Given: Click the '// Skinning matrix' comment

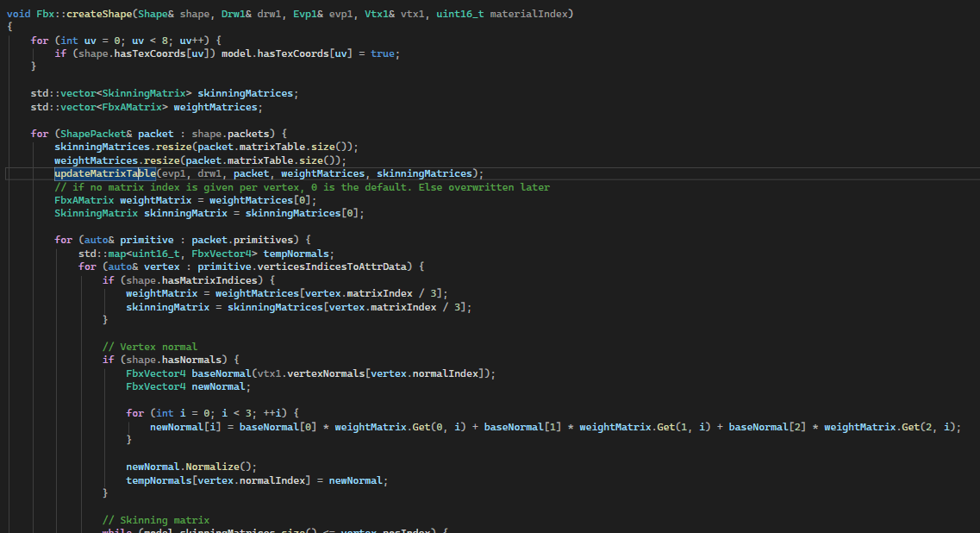Looking at the screenshot, I should [x=155, y=520].
